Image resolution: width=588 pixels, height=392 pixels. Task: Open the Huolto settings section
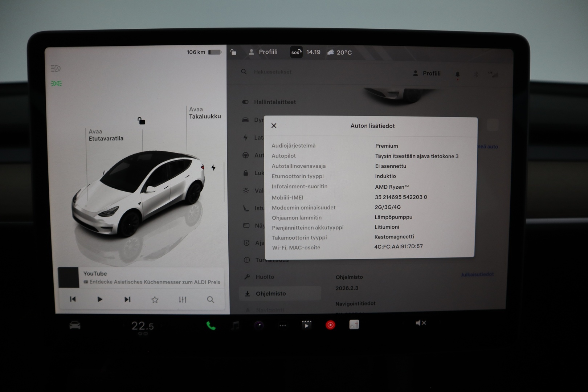tap(261, 277)
